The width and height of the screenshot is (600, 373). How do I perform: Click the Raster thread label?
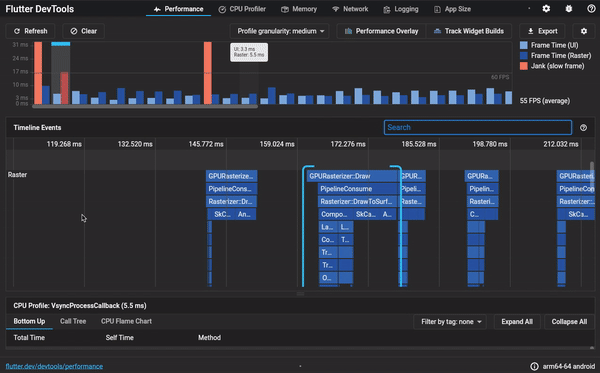(x=17, y=174)
